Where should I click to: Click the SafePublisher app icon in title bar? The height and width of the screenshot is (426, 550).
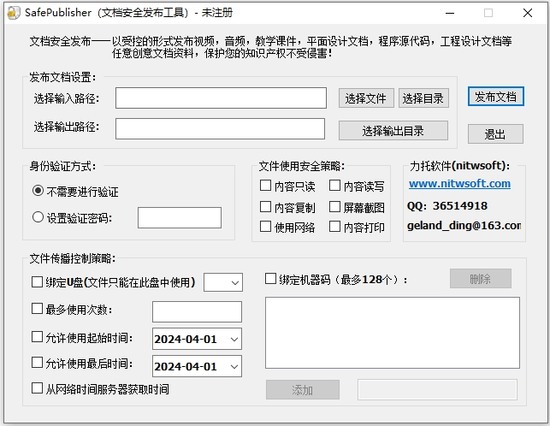(x=13, y=13)
